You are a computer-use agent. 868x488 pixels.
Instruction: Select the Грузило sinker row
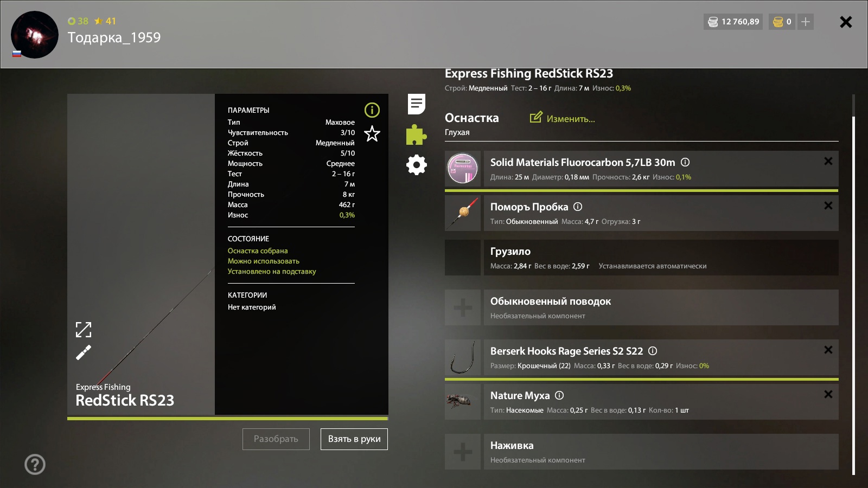642,258
